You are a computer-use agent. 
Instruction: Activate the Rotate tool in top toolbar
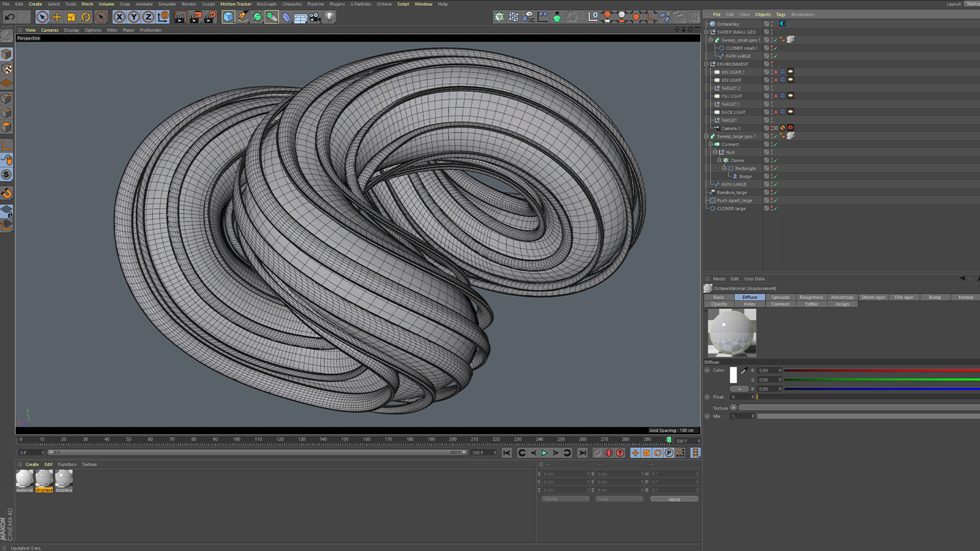point(86,17)
